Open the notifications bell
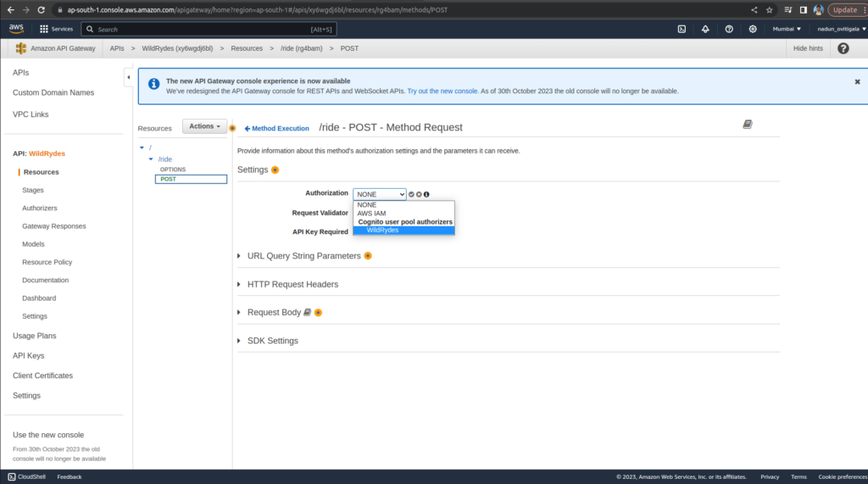This screenshot has height=484, width=868. click(x=705, y=29)
